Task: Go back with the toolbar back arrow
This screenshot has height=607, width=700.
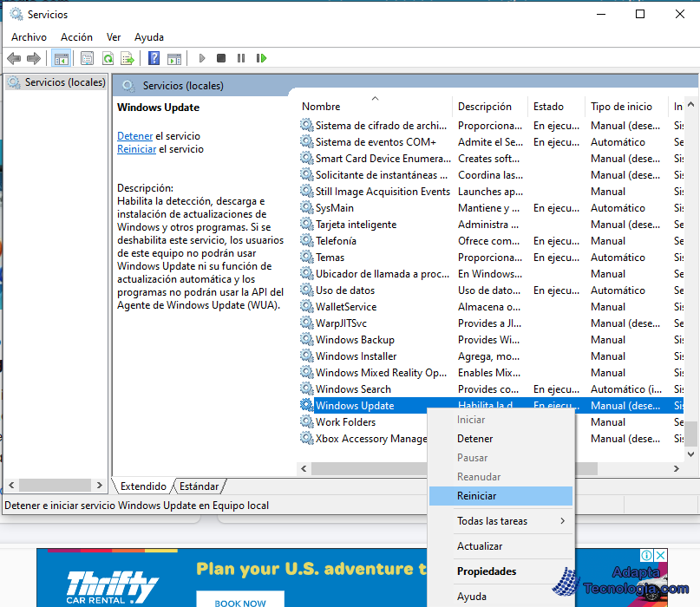Action: pyautogui.click(x=14, y=58)
